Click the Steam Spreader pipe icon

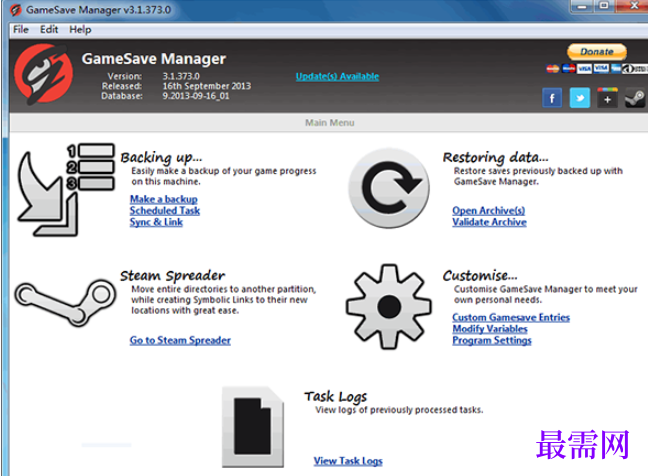coord(65,302)
